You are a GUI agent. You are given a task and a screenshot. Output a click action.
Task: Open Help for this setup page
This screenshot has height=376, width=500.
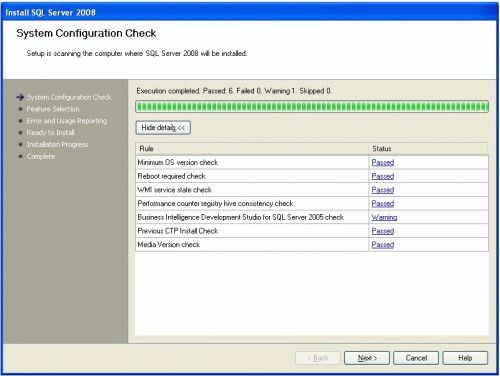465,358
